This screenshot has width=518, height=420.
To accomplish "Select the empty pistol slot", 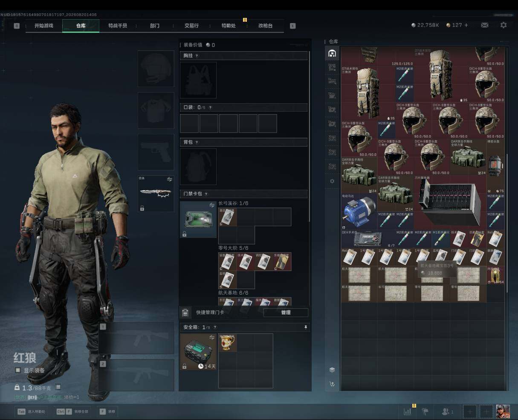I will click(x=156, y=152).
